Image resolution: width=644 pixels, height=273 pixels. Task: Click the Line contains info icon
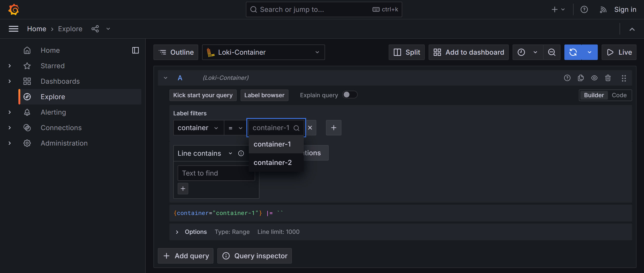coord(241,153)
